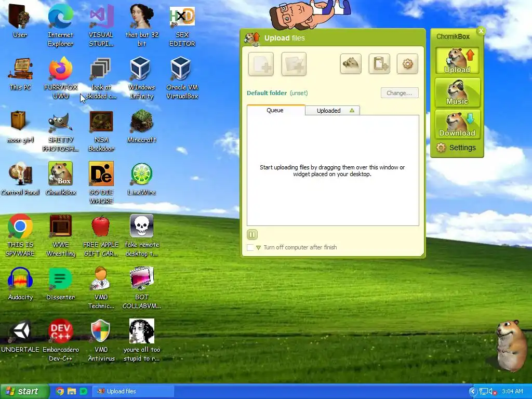532x399 pixels.
Task: Select the GO DIE WHORE icon
Action: pos(101,183)
